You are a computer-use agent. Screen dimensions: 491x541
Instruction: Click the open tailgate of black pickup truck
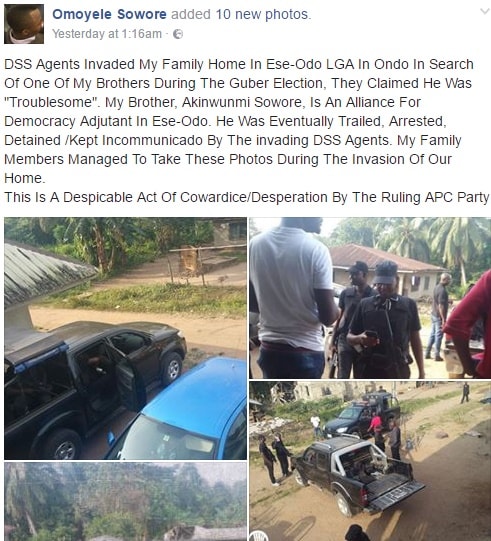pyautogui.click(x=396, y=494)
